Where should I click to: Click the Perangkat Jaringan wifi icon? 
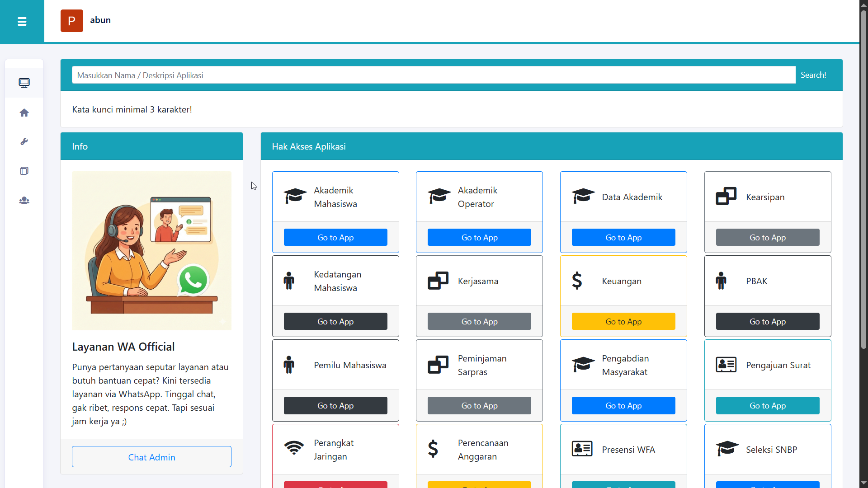click(x=294, y=449)
